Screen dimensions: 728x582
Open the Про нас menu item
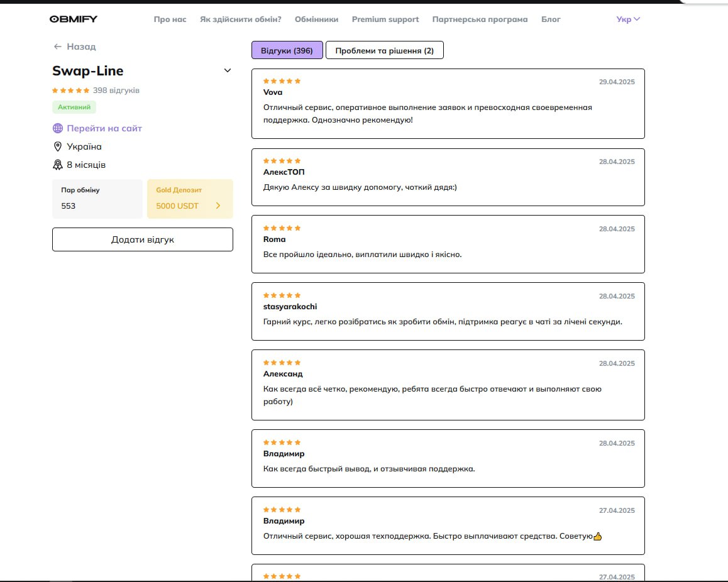[170, 19]
